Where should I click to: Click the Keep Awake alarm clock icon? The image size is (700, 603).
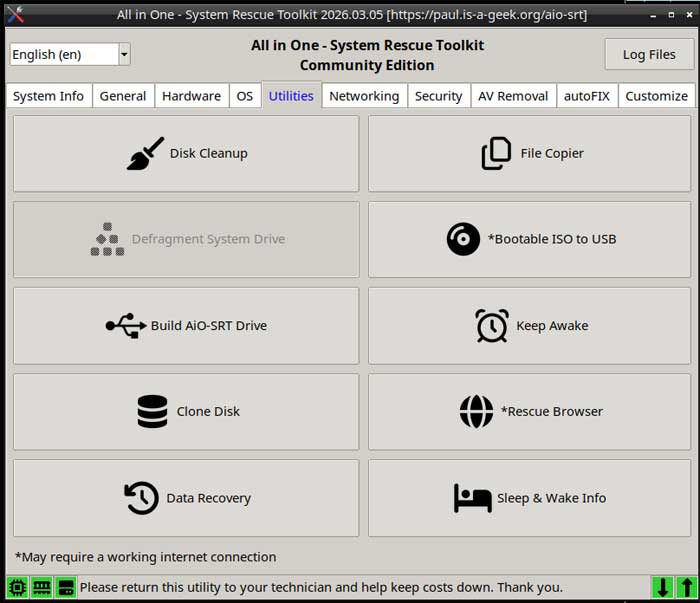(x=492, y=326)
